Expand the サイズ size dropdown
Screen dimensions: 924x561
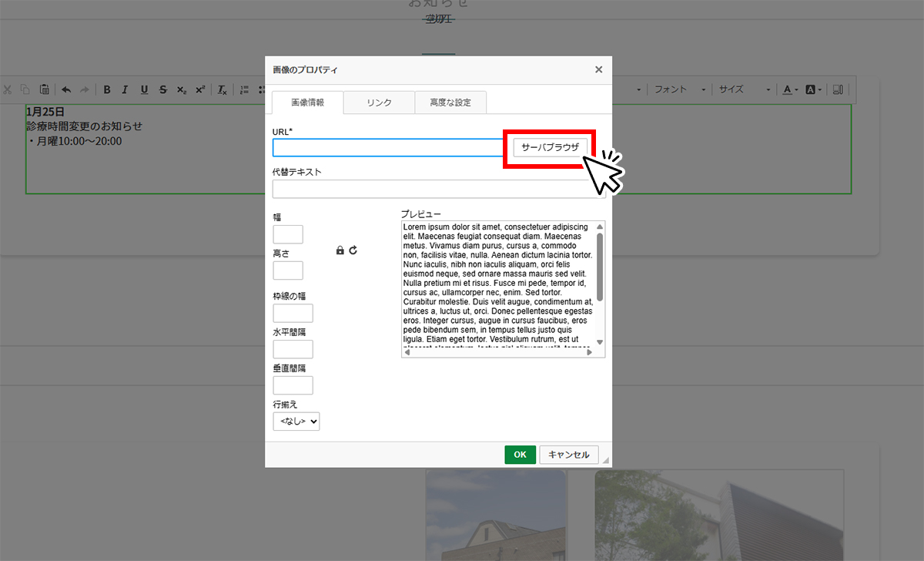tap(744, 89)
